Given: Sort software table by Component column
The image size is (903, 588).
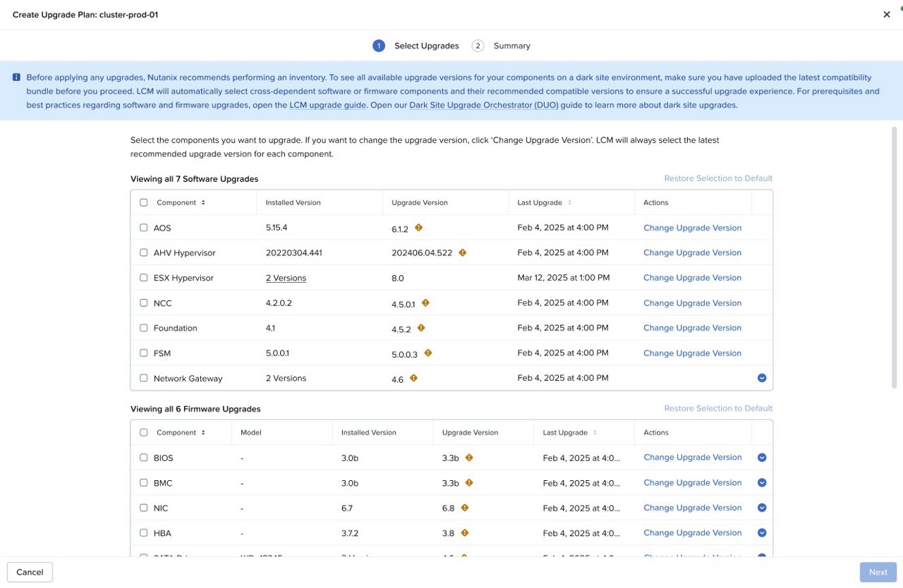Looking at the screenshot, I should tap(203, 203).
